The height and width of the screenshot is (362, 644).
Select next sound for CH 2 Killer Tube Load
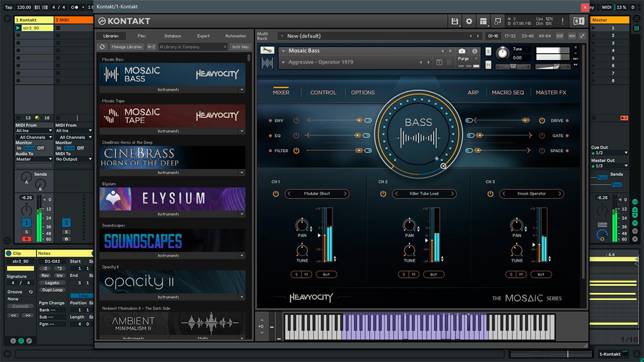click(x=452, y=194)
